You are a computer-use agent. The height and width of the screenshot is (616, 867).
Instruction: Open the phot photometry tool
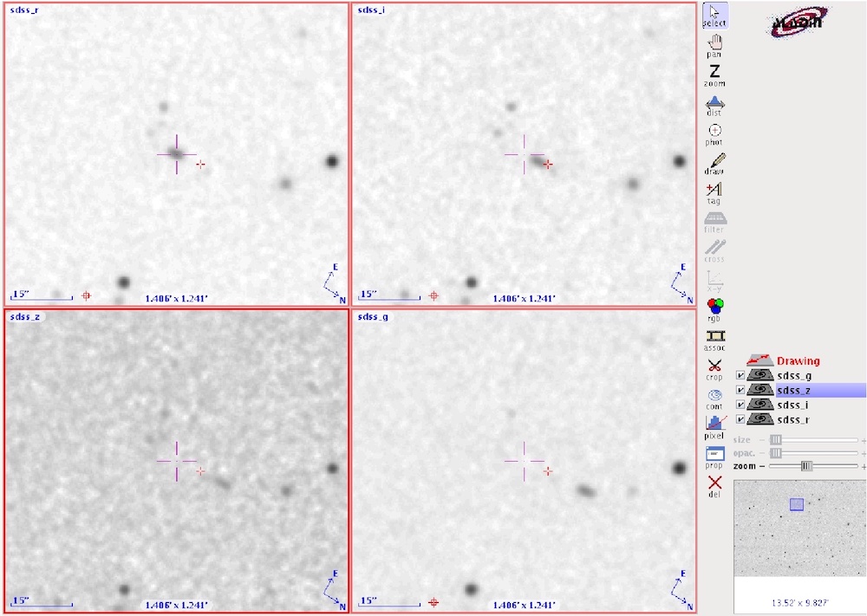tap(714, 135)
